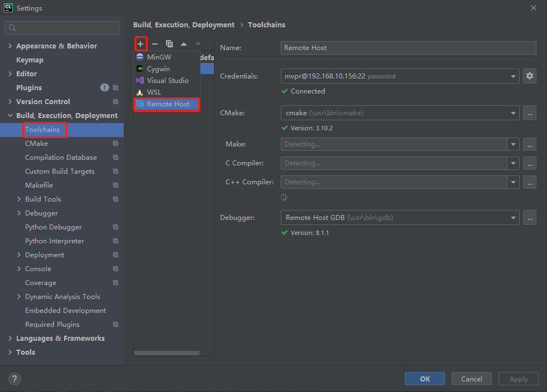Click the search magnifier icon
The image size is (547, 392).
[12, 28]
